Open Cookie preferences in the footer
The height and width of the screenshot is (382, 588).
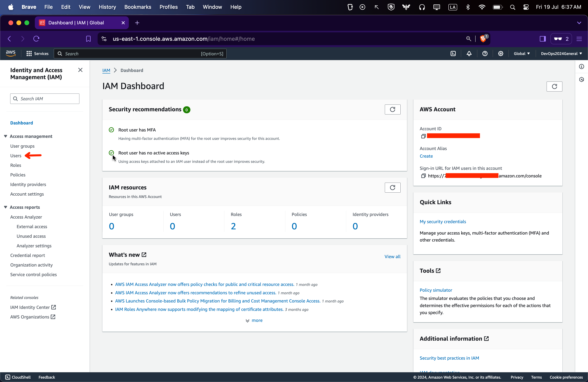[x=566, y=377]
